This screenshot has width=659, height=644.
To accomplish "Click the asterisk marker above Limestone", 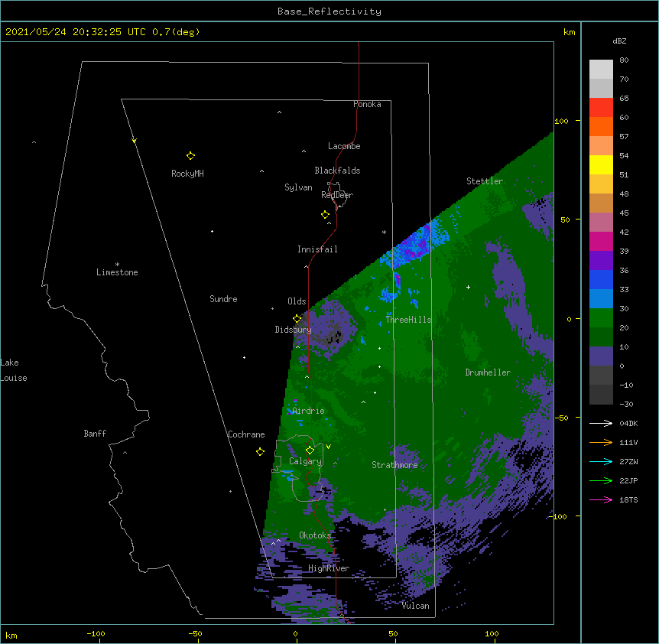I will coord(117,265).
